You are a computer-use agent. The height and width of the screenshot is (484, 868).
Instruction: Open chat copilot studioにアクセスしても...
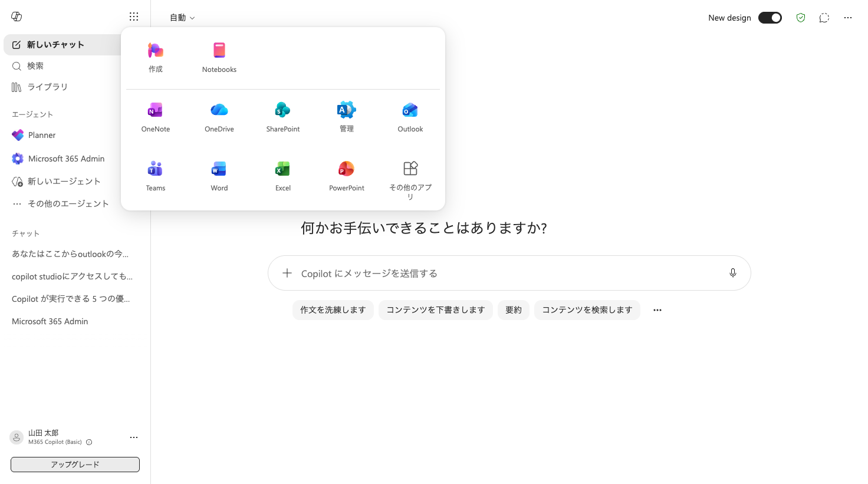(72, 276)
